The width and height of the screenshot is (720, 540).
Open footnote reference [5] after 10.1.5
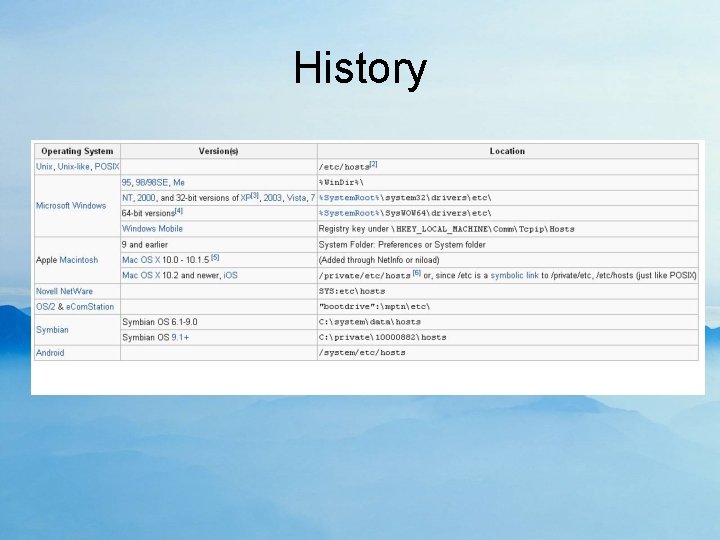click(x=215, y=258)
